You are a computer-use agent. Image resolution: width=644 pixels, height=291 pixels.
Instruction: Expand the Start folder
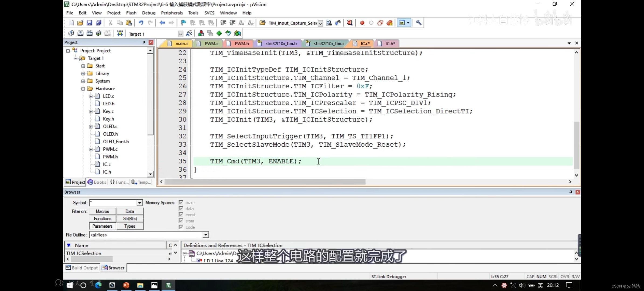83,66
